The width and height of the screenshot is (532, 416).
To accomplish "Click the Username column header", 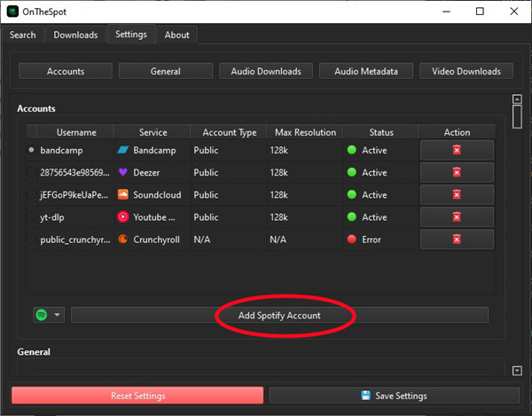I will click(x=76, y=132).
